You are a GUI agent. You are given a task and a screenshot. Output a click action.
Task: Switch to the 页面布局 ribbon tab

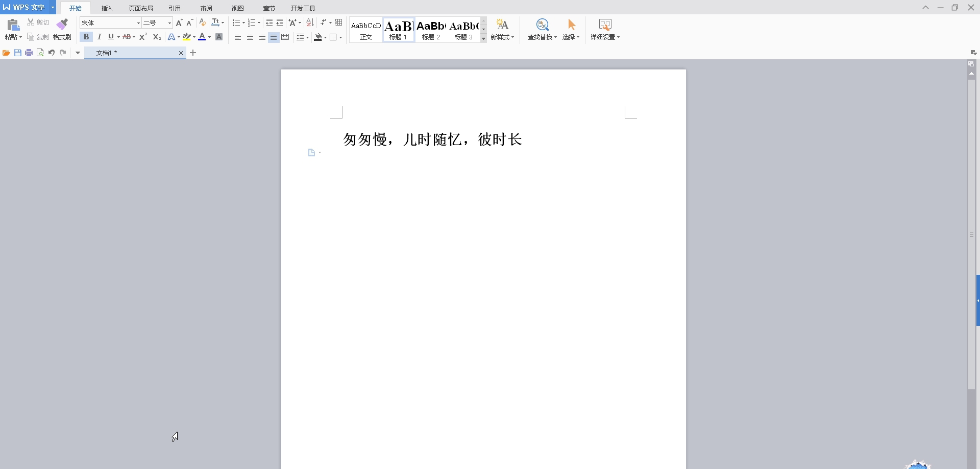pyautogui.click(x=141, y=8)
